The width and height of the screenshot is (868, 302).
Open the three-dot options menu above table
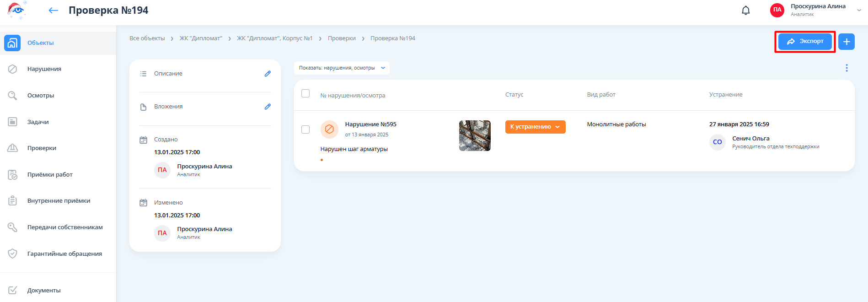click(x=847, y=68)
